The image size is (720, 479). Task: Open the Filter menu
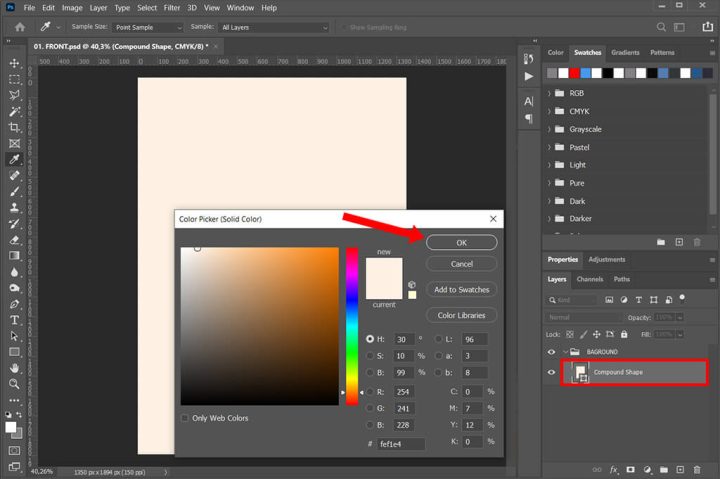coord(172,8)
